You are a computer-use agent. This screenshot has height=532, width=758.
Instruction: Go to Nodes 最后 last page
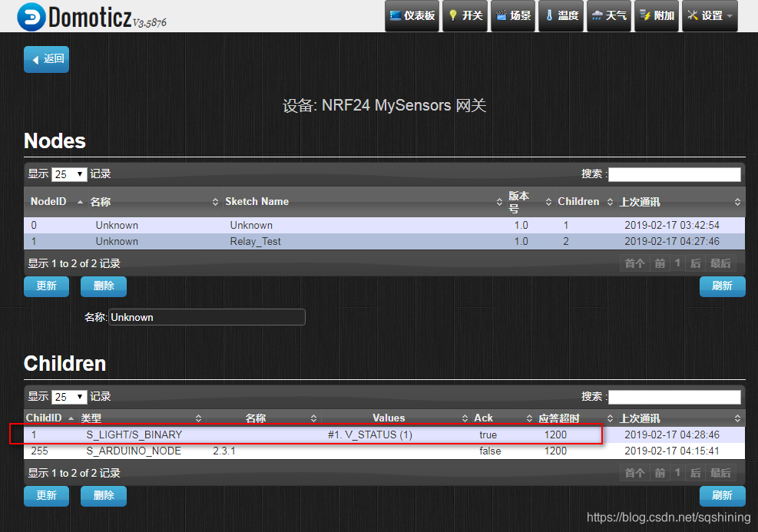(x=720, y=263)
